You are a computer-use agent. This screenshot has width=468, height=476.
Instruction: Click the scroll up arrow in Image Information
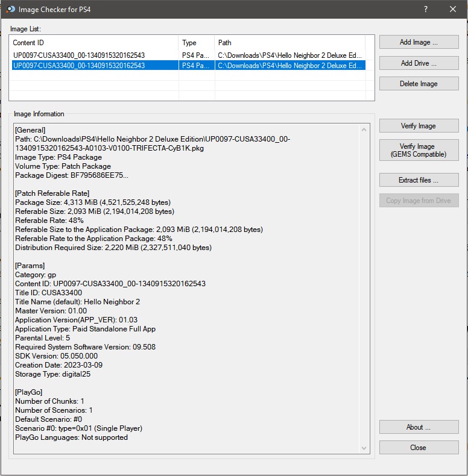pos(364,130)
